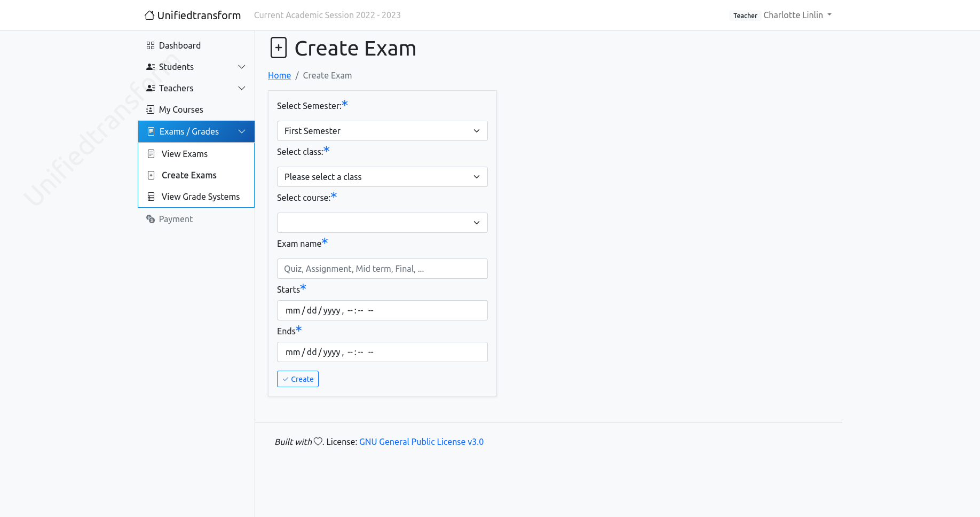Click the Current Academic Session 2022 - 2023 text
The image size is (980, 517).
coord(327,15)
